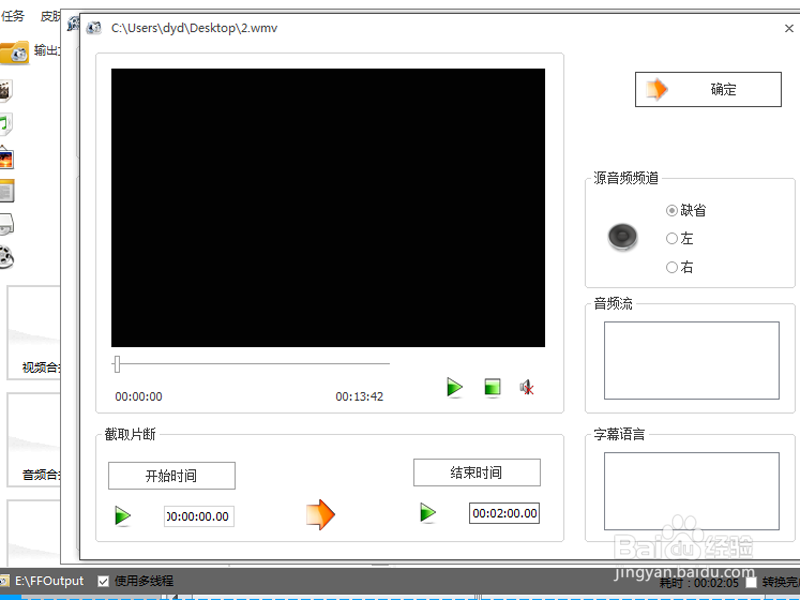800x600 pixels.
Task: Open the 任务 menu in main window
Action: coord(12,16)
